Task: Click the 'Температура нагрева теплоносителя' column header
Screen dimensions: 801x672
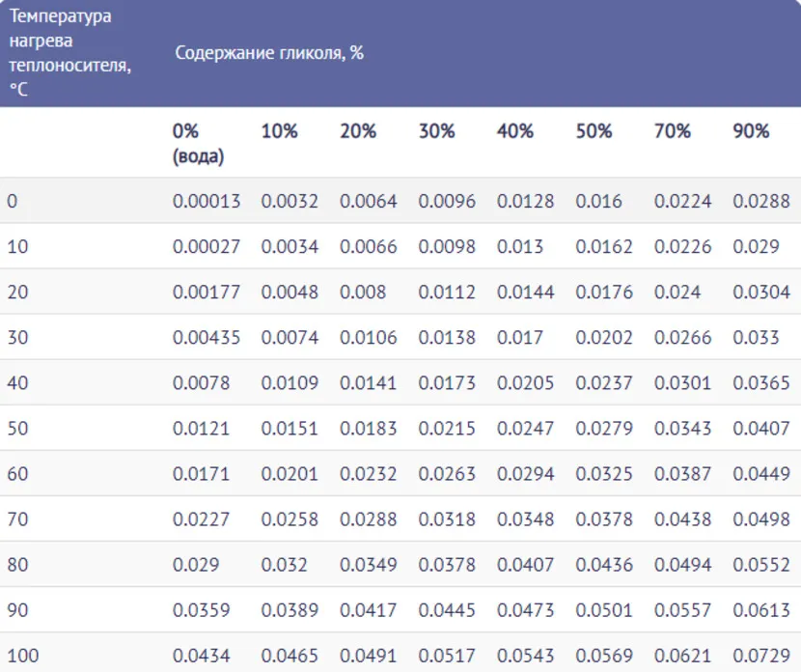Action: pyautogui.click(x=69, y=53)
